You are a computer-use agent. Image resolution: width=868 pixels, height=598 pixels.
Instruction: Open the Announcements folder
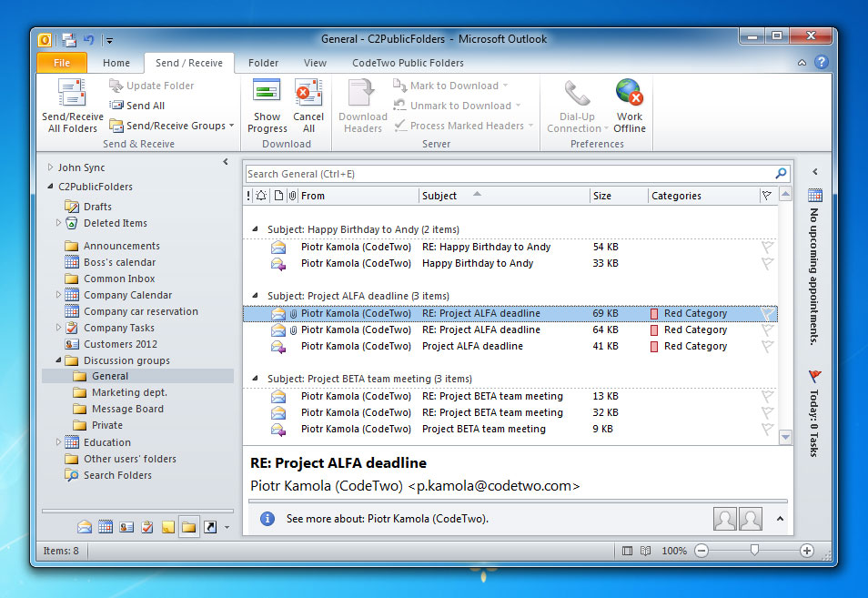point(122,246)
